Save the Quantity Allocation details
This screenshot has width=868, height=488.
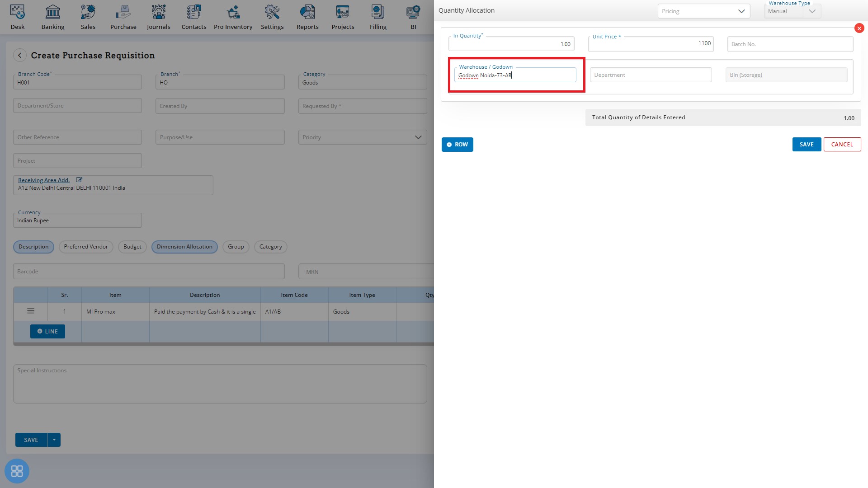click(807, 145)
